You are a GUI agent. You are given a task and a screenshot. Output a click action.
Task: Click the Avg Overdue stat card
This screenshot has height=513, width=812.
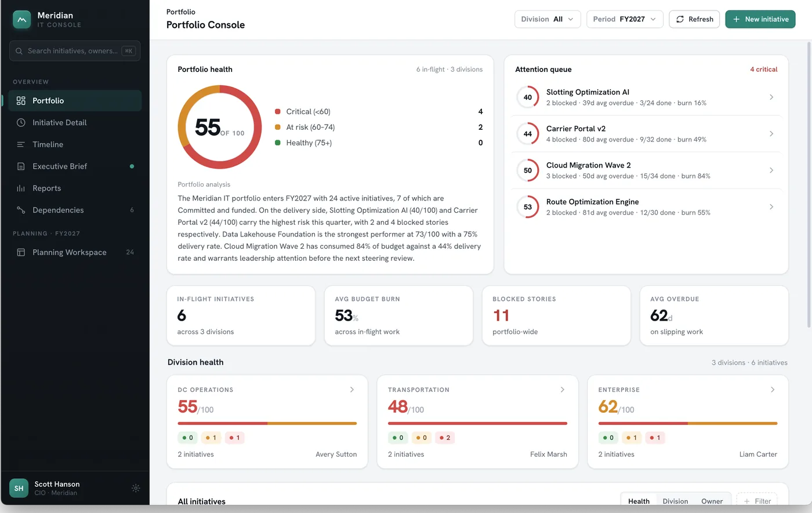click(714, 315)
